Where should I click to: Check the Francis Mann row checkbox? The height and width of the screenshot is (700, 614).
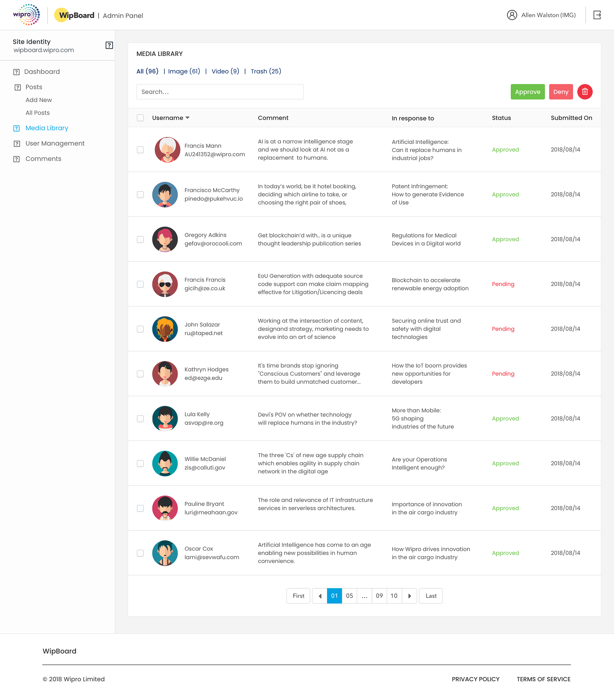(x=140, y=150)
